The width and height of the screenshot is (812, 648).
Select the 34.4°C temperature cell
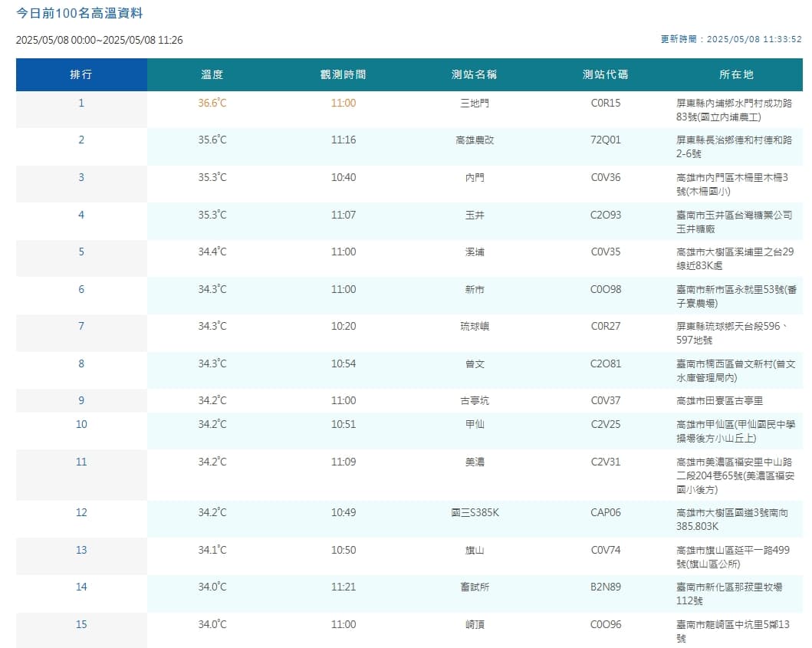tap(212, 252)
